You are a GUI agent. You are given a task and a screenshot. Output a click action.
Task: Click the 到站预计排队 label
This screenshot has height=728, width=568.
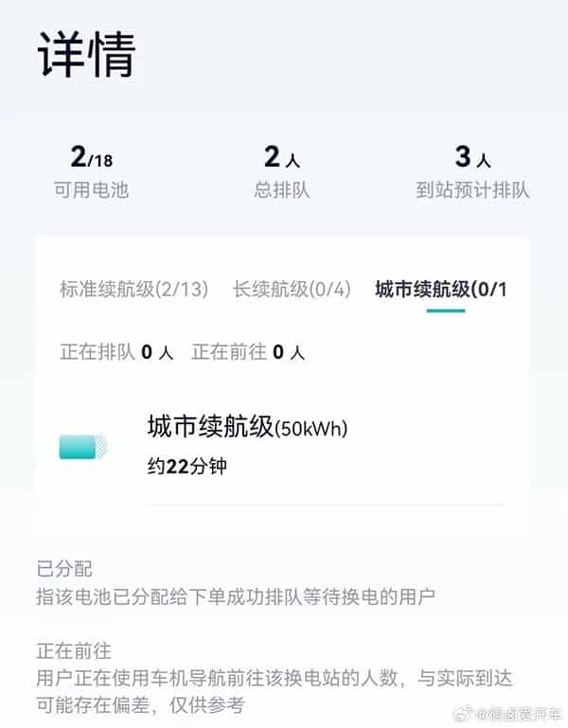click(471, 189)
